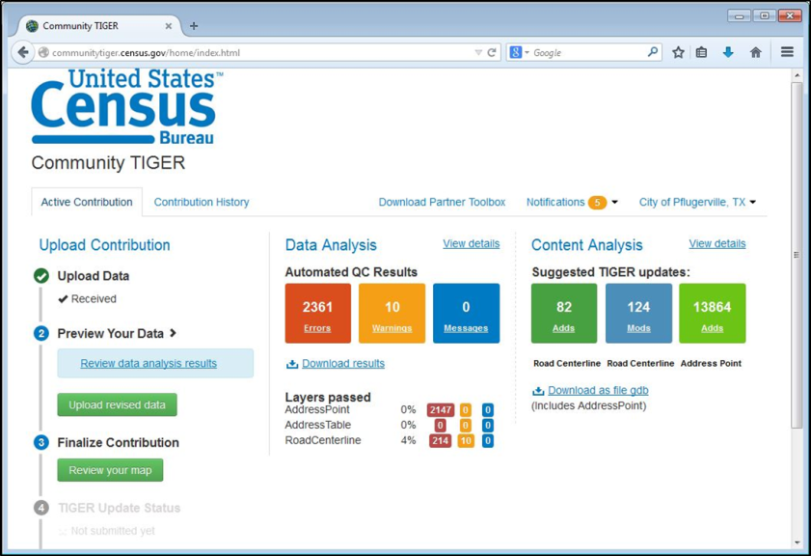
Task: Click AddressPoint warnings 0 badge
Action: (x=465, y=410)
